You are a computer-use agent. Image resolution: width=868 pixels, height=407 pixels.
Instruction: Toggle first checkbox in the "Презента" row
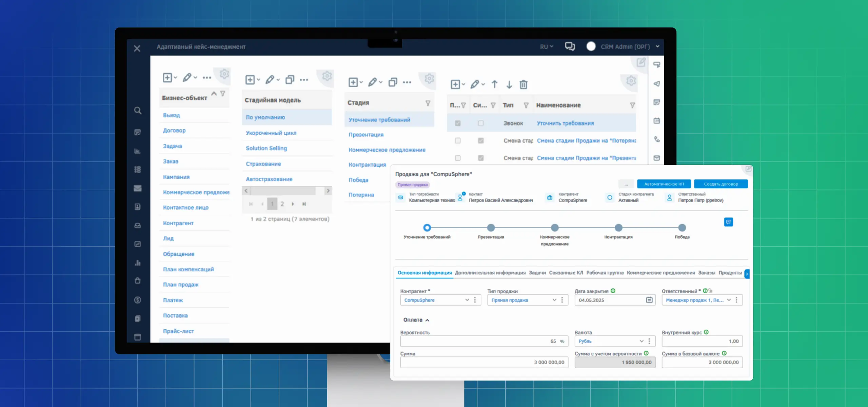pyautogui.click(x=458, y=158)
